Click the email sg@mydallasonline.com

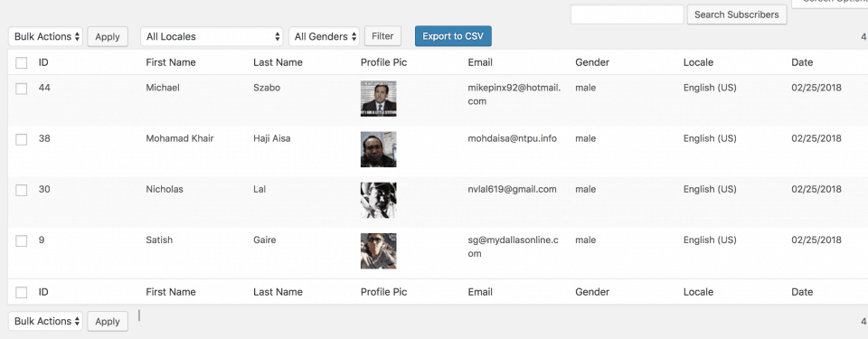point(514,247)
